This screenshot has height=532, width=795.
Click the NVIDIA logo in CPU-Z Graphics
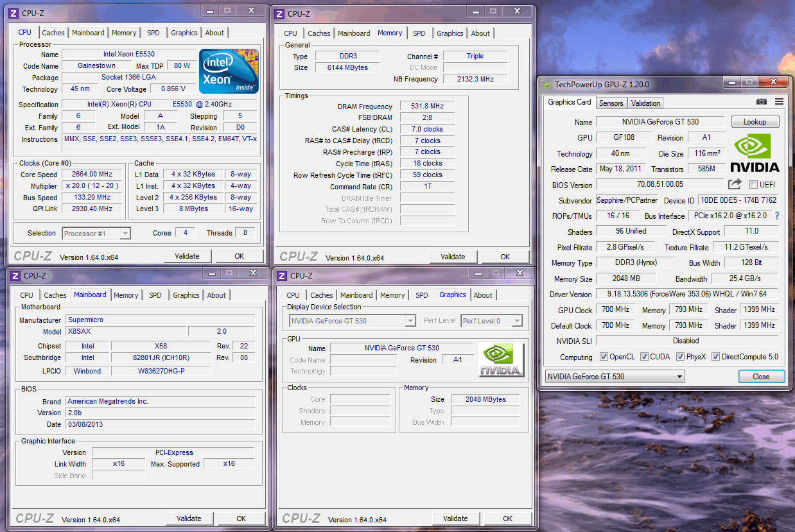point(502,360)
